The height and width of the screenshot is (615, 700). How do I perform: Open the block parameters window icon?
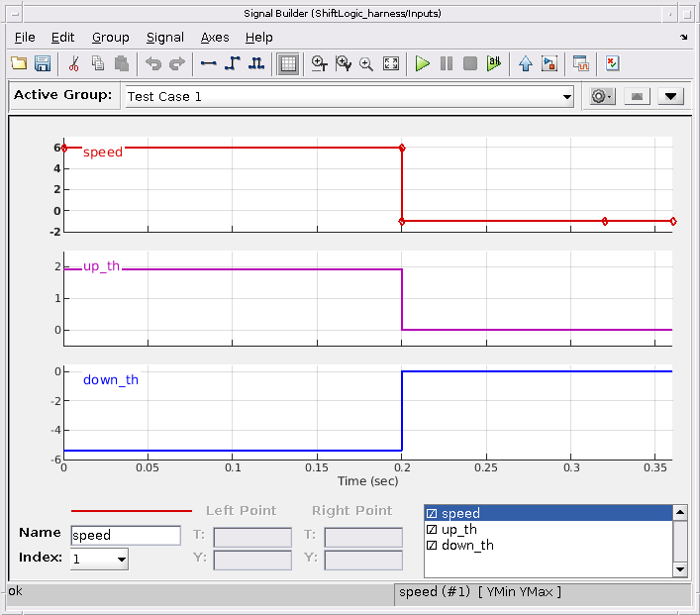581,63
